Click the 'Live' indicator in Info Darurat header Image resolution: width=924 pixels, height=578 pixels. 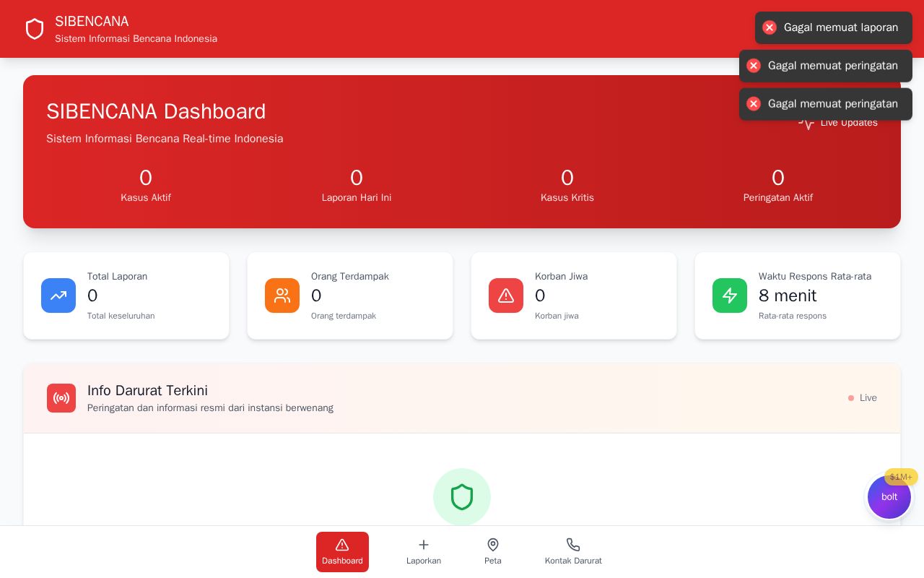coord(863,398)
